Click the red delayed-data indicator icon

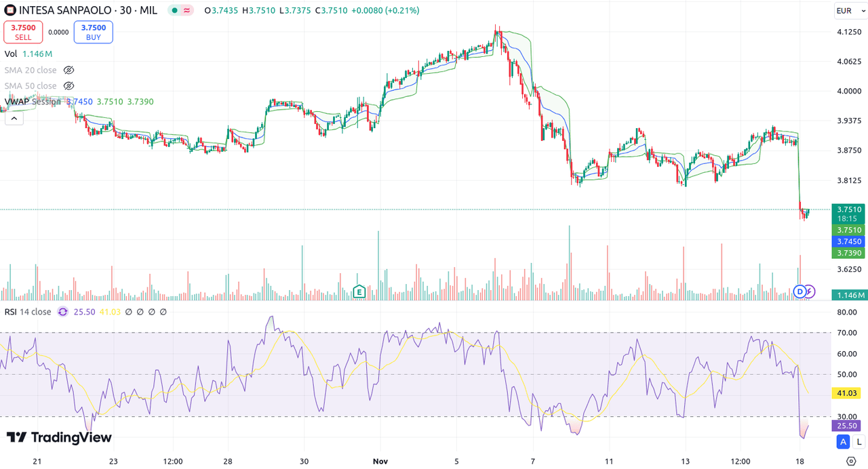coord(187,10)
